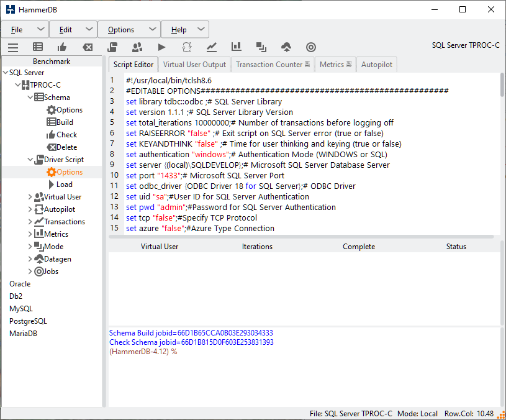Click the Virtual User column header
Viewport: 506px width, 420px height.
(x=160, y=247)
